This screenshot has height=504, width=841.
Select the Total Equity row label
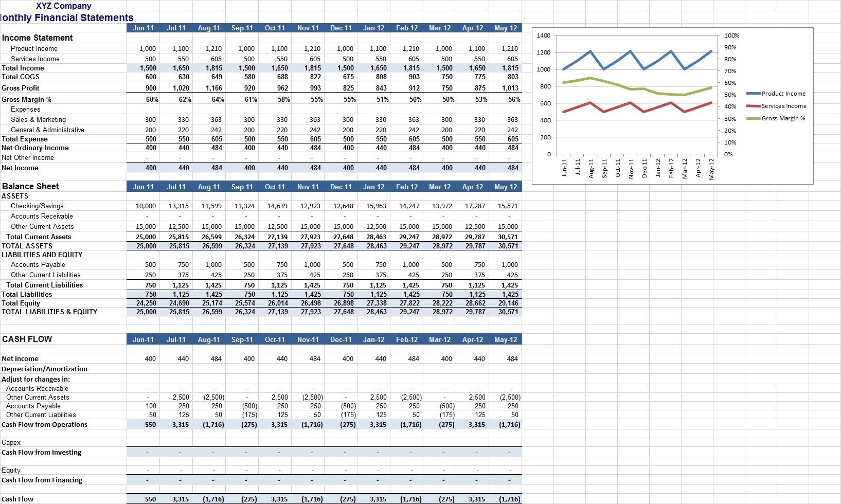[21, 303]
